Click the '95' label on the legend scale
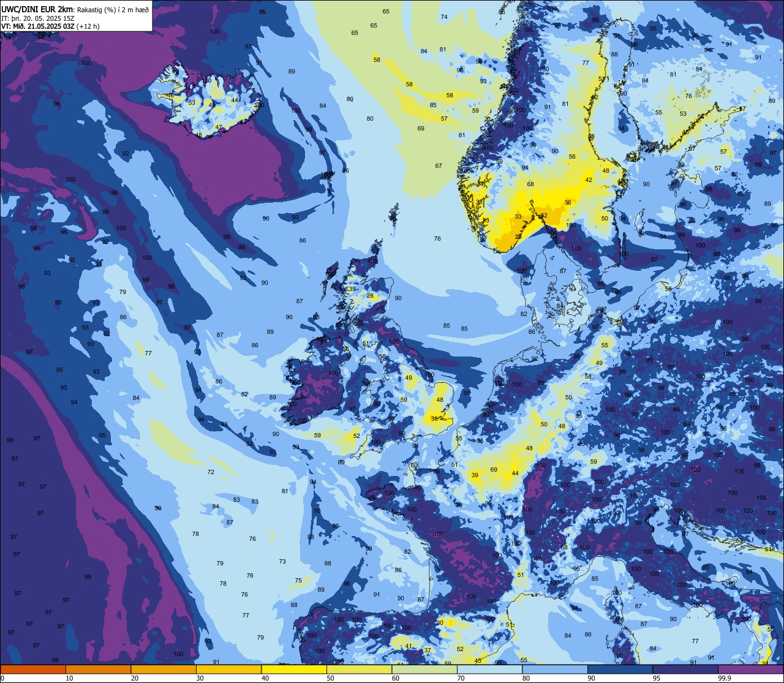The width and height of the screenshot is (784, 683). pos(657,678)
